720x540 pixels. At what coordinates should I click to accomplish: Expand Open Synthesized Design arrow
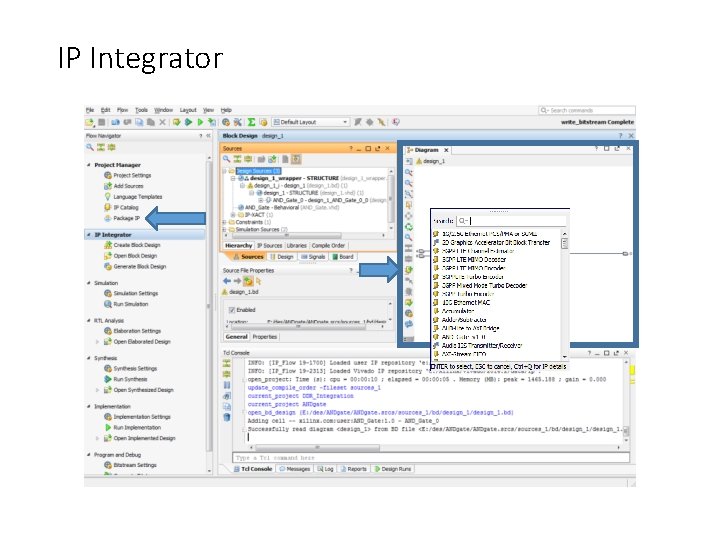[x=97, y=390]
